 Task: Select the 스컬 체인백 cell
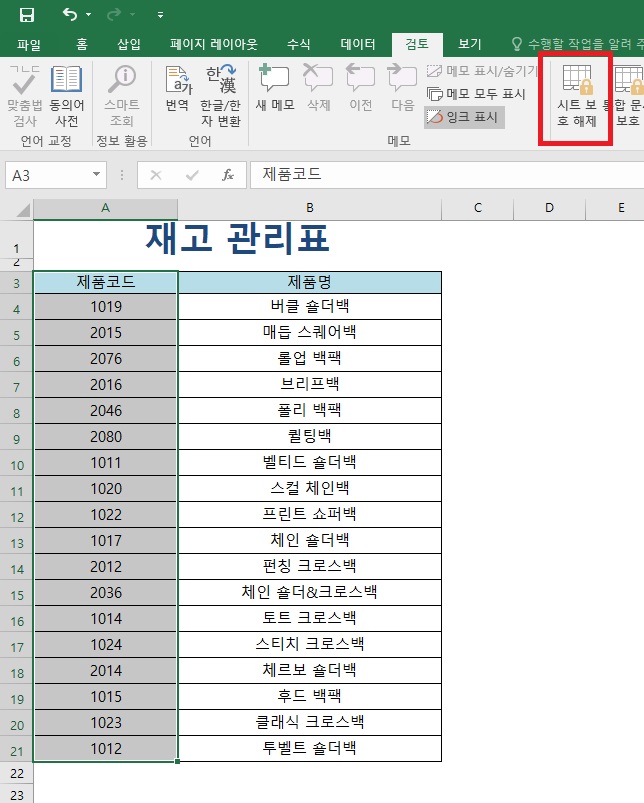click(x=310, y=489)
